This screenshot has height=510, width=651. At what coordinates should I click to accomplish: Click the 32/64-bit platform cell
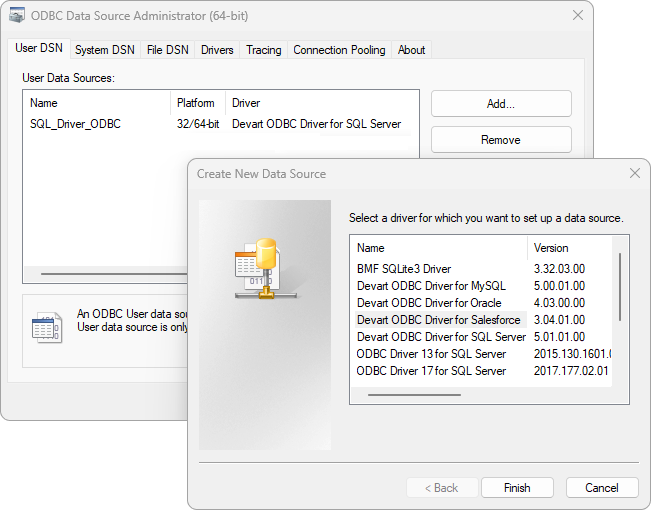pyautogui.click(x=198, y=124)
